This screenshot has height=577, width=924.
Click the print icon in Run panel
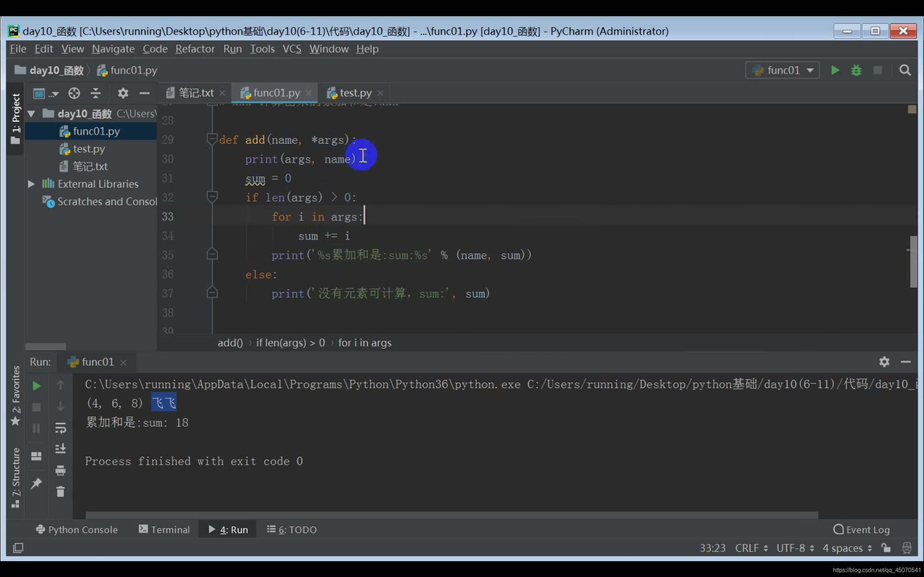60,470
